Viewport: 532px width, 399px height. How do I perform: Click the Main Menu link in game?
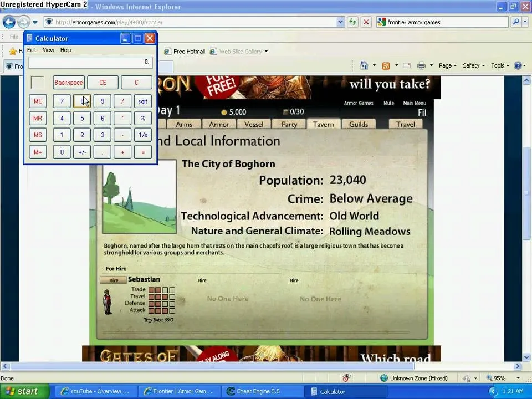(x=415, y=103)
